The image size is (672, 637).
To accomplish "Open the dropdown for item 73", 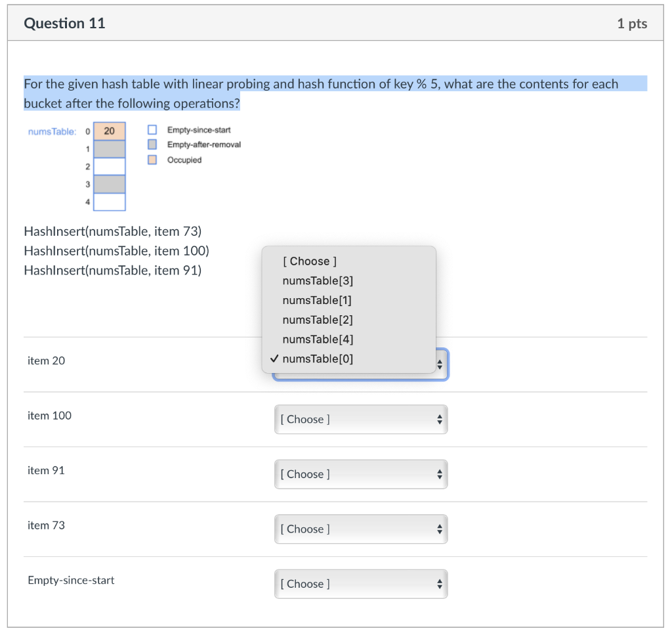I will [x=360, y=529].
